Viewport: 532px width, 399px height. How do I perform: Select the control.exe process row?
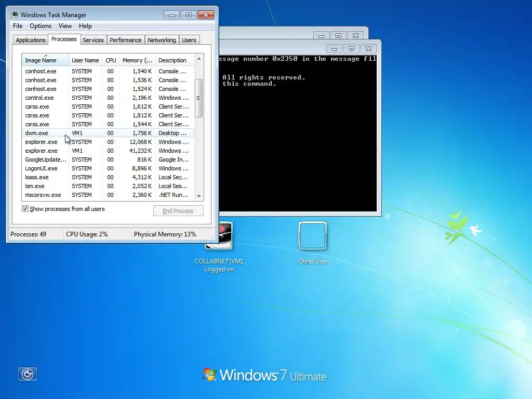[x=108, y=98]
